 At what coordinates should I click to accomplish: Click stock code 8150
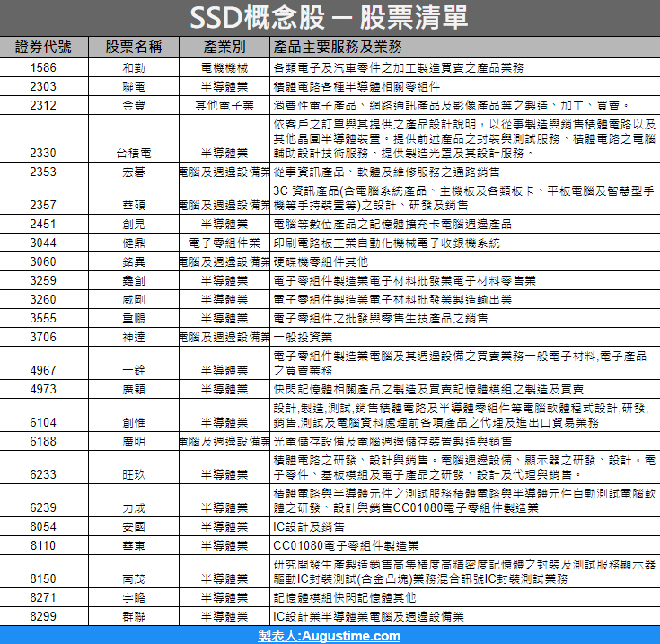coord(43,578)
